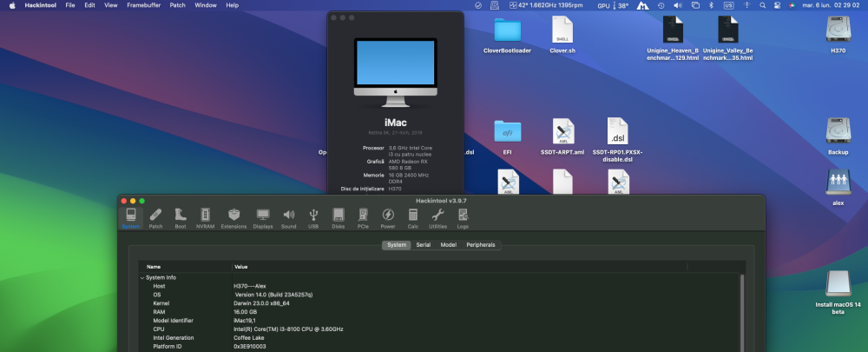
Task: Click the Name column header
Action: click(x=186, y=267)
